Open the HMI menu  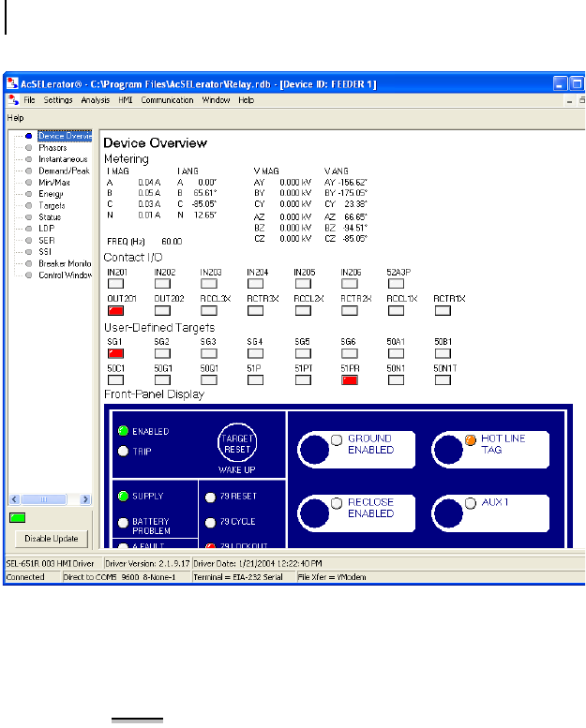125,100
